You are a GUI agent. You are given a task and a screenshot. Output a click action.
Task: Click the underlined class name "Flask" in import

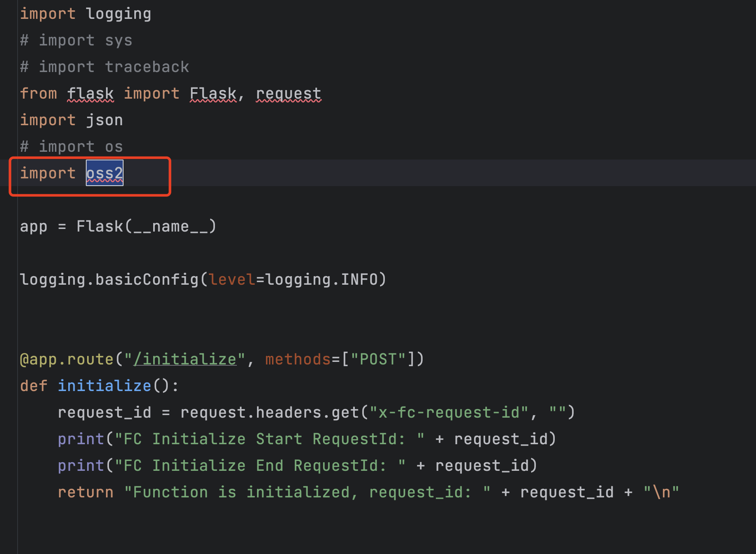(x=213, y=93)
